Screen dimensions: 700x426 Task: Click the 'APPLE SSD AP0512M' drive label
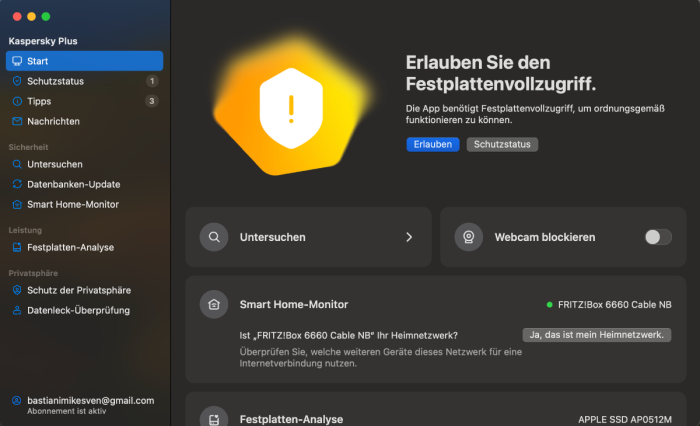pyautogui.click(x=625, y=420)
